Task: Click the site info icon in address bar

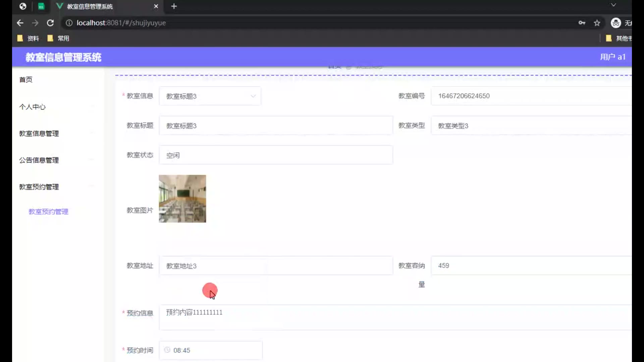Action: (69, 23)
